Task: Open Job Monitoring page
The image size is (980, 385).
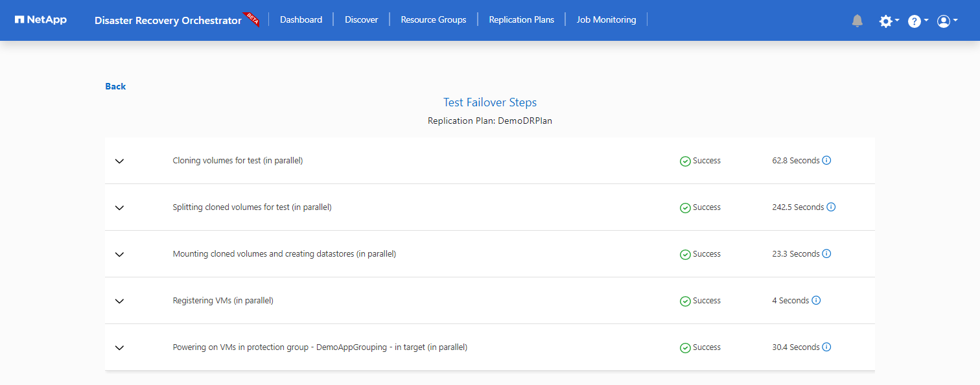Action: pos(606,20)
